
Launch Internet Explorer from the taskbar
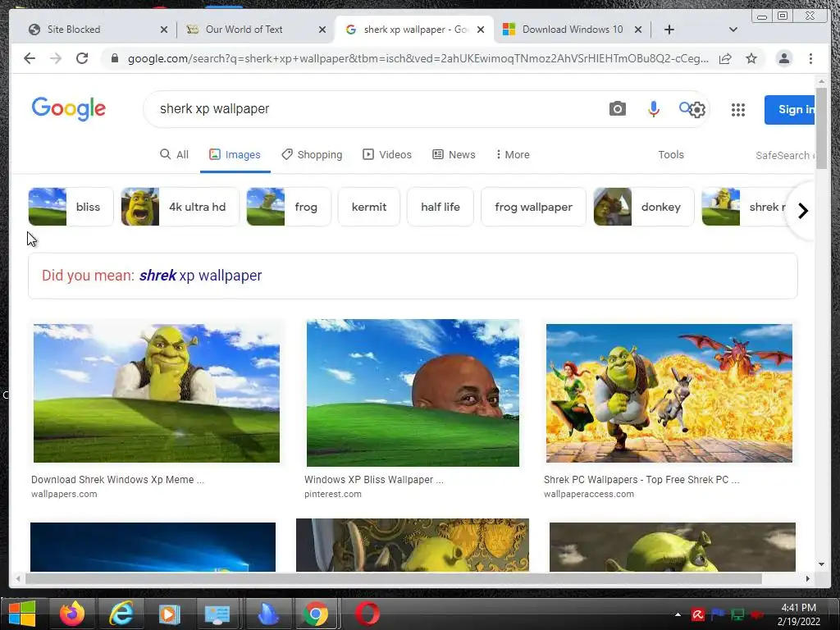click(121, 614)
